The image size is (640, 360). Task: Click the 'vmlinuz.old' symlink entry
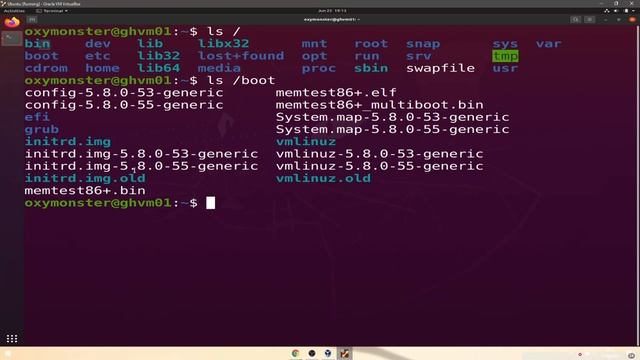coord(323,178)
